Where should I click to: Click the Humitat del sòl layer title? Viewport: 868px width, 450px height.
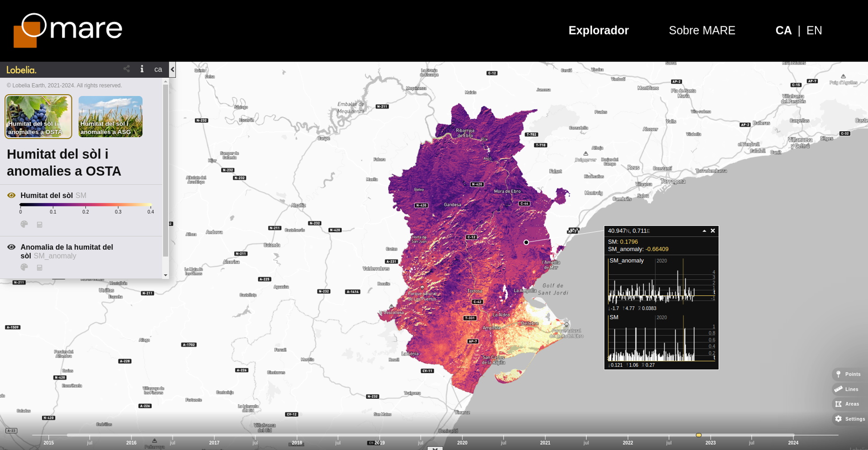coord(47,196)
